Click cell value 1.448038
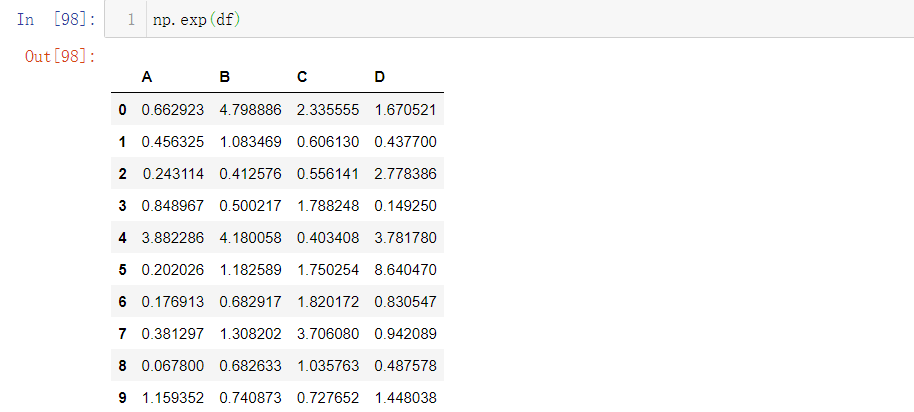 tap(406, 398)
